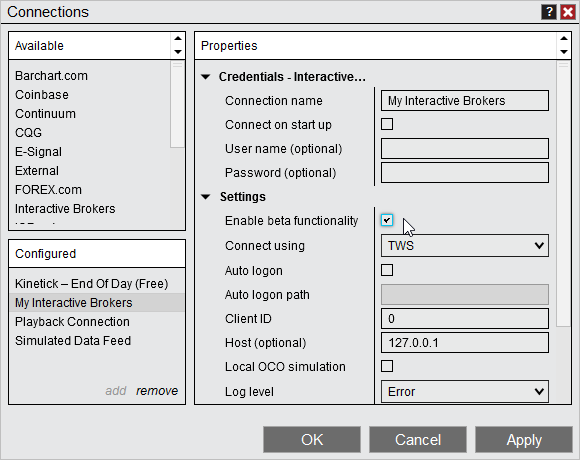Collapse the Settings section
This screenshot has width=580, height=460.
pos(206,197)
